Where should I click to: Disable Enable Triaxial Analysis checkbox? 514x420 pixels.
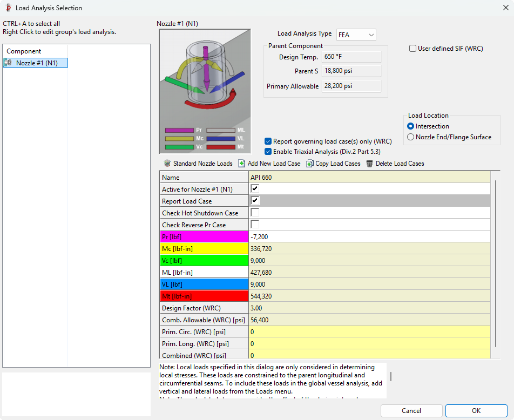click(268, 152)
